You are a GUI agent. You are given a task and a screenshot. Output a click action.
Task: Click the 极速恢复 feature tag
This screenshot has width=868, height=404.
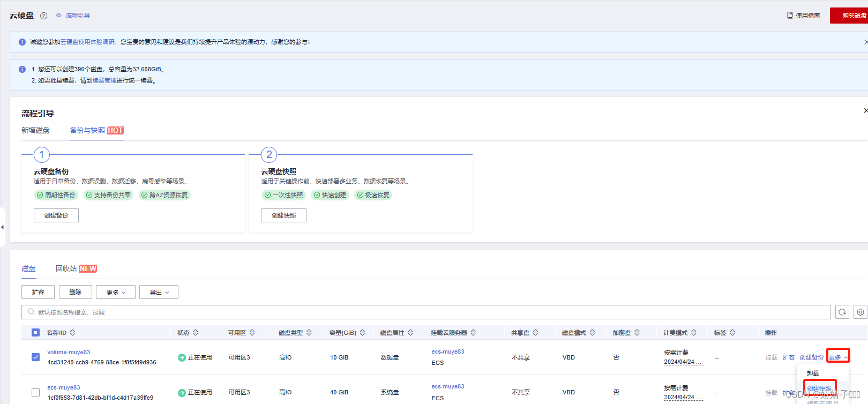pyautogui.click(x=373, y=195)
